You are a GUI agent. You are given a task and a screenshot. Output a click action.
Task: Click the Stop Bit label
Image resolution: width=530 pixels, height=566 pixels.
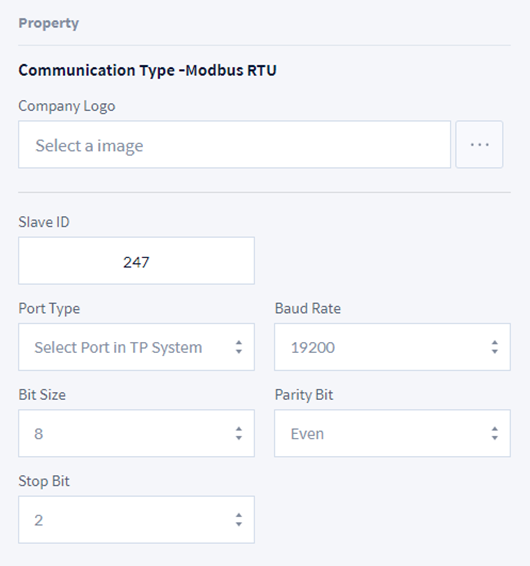(x=44, y=482)
